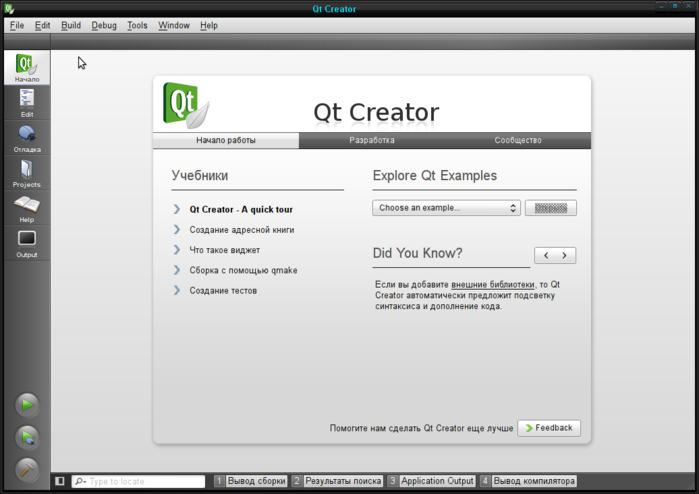Viewport: 699px width, 494px height.
Task: Open the Вывод компилятора pane
Action: 528,481
